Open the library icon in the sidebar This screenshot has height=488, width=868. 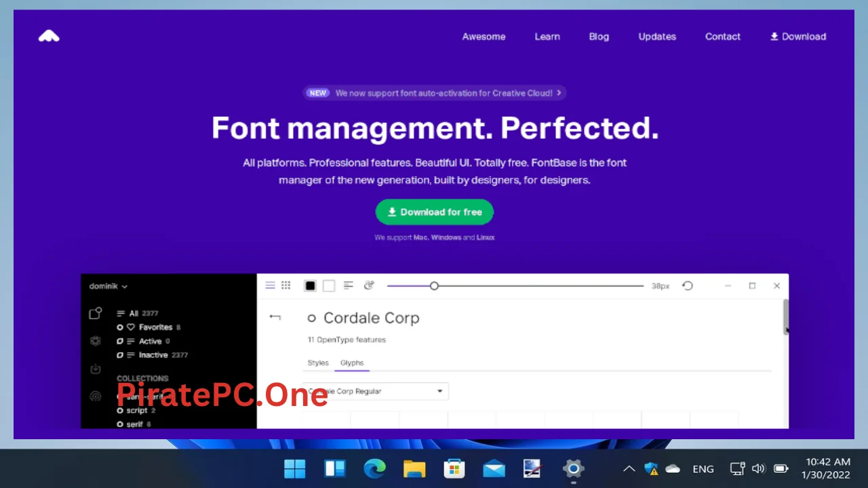[x=96, y=313]
